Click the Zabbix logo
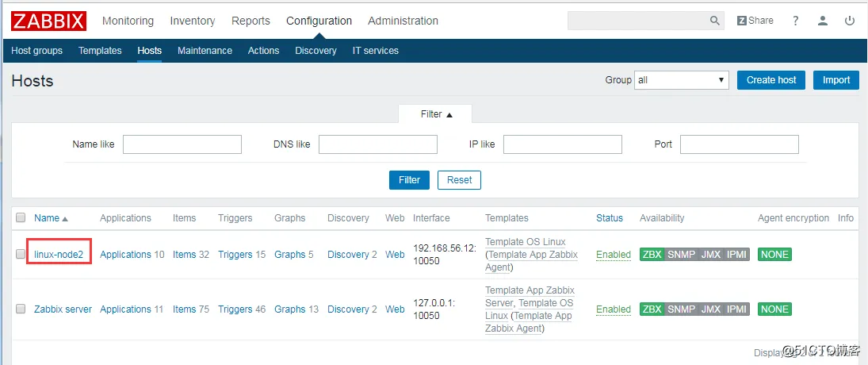 click(x=48, y=21)
